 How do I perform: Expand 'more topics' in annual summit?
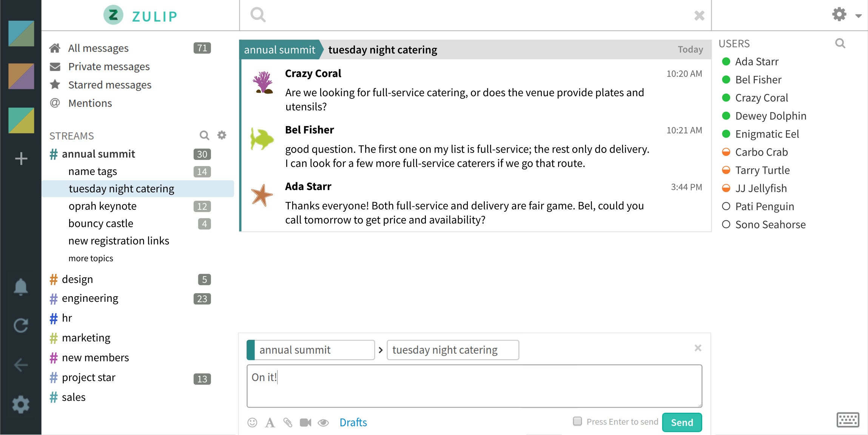pyautogui.click(x=90, y=257)
